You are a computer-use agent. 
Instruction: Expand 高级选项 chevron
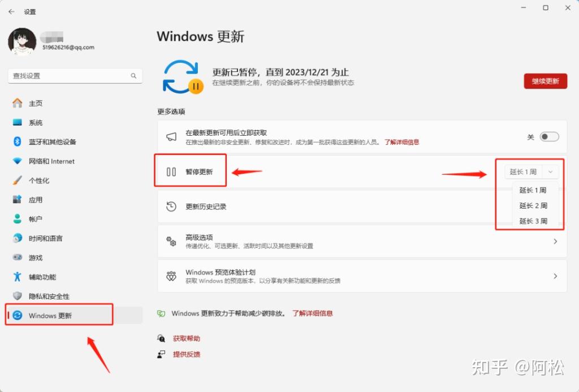point(555,242)
